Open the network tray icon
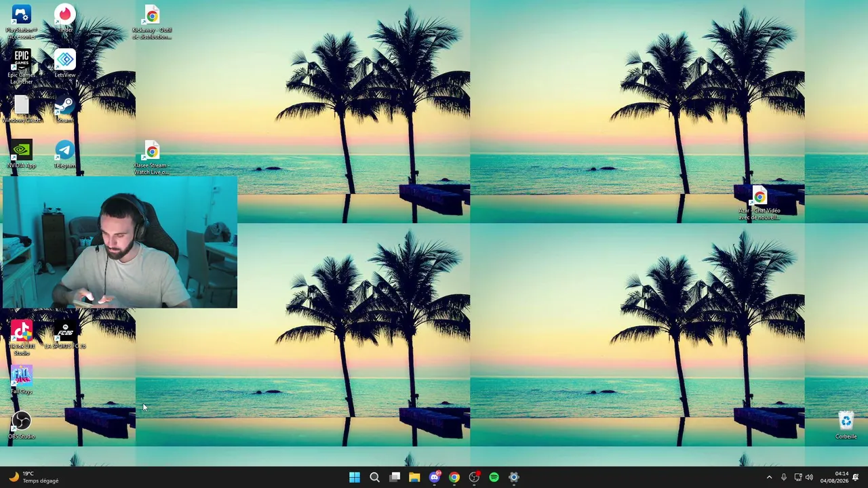The width and height of the screenshot is (868, 488). (798, 477)
